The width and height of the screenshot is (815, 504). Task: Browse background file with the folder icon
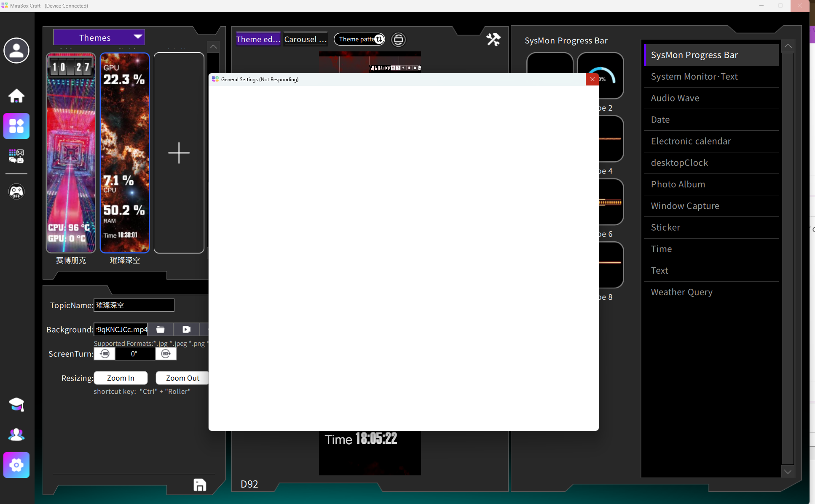[x=160, y=329]
